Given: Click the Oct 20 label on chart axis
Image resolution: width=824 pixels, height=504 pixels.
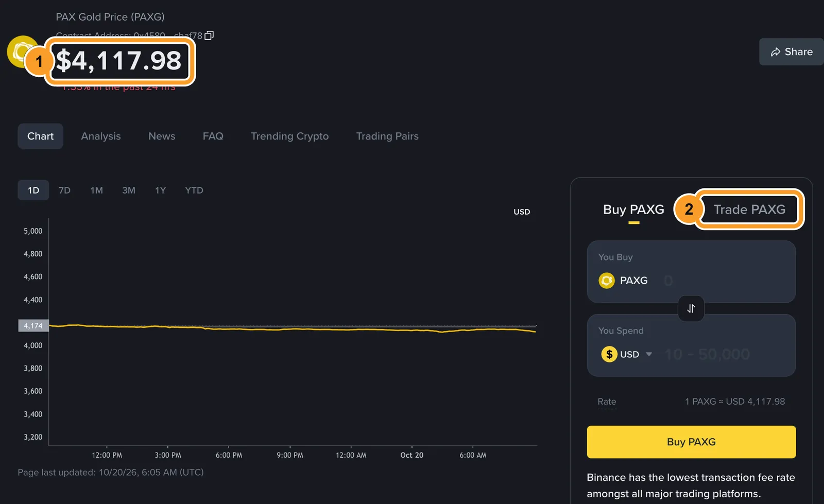Looking at the screenshot, I should (412, 455).
